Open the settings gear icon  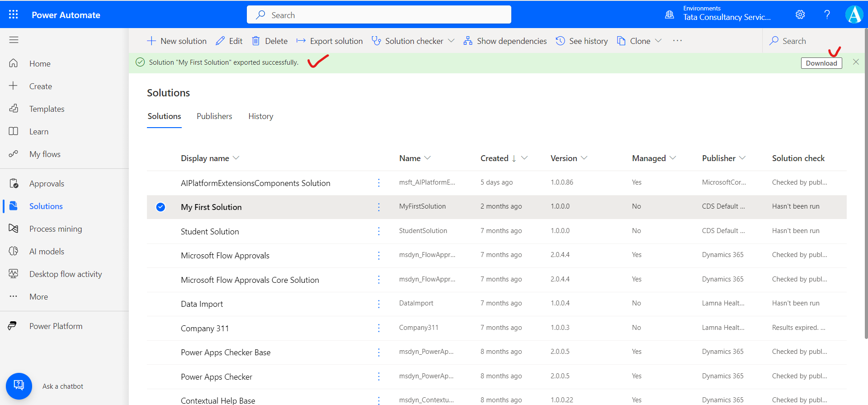800,14
